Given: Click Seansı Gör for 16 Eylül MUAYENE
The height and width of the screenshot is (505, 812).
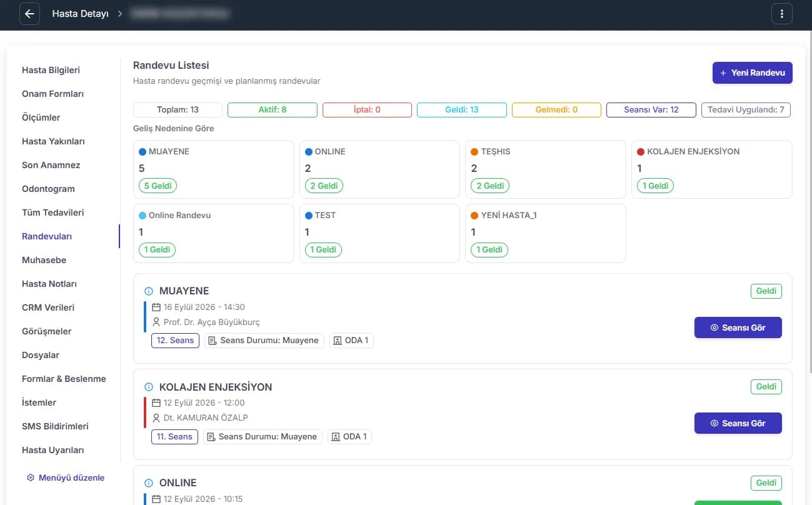Looking at the screenshot, I should point(738,327).
